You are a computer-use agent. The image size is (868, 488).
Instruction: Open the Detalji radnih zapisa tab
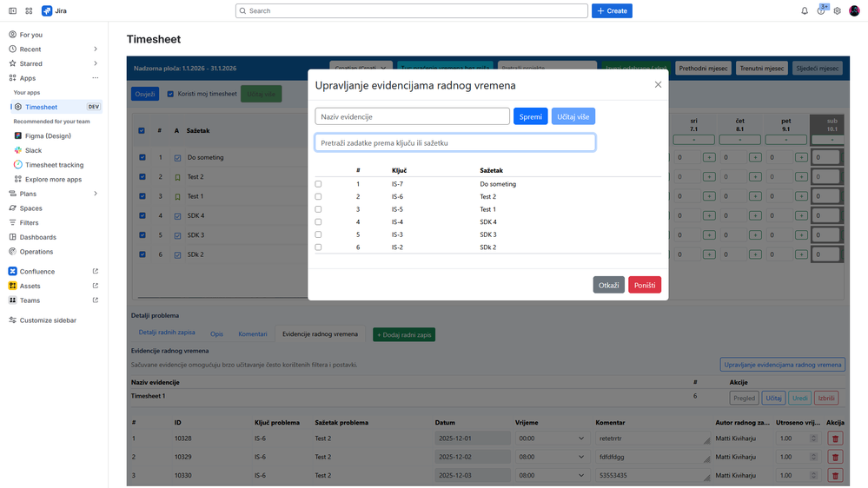167,333
